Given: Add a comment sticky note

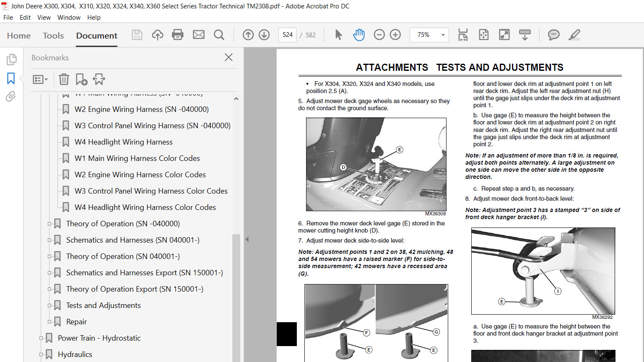Looking at the screenshot, I should [x=554, y=35].
